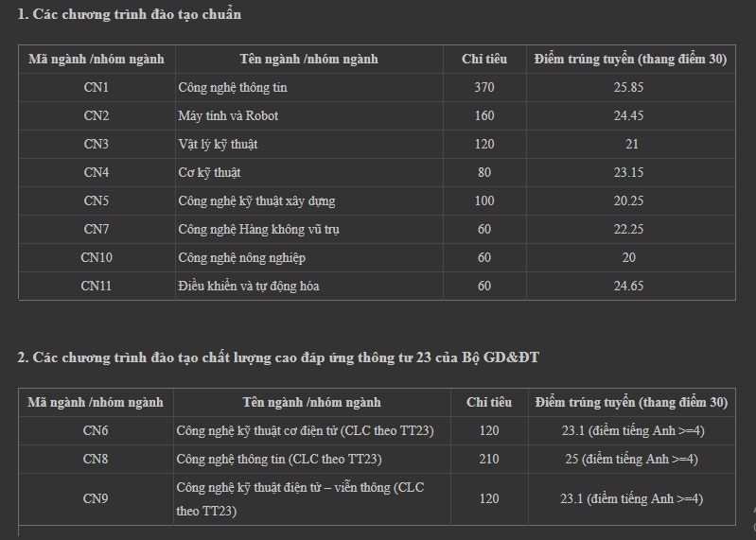Screen dimensions: 756x540
Task: Click the 24.65 score in the CN11 row
Action: [x=629, y=287]
